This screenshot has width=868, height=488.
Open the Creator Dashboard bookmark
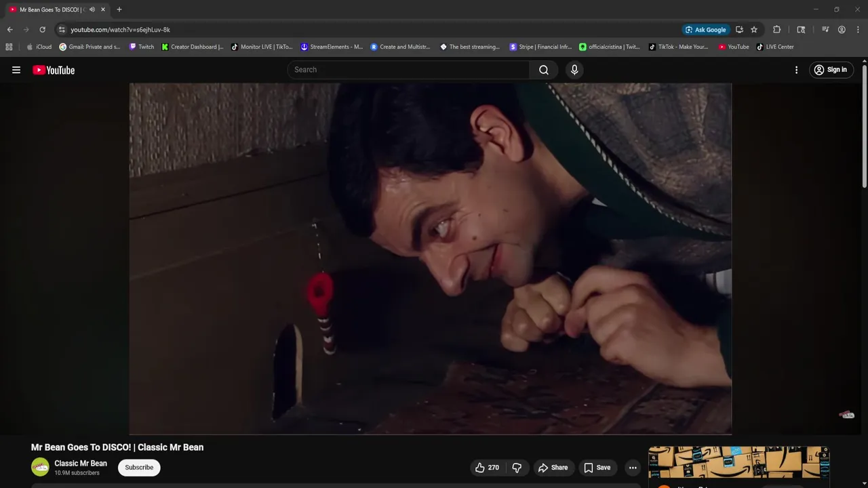pos(193,47)
